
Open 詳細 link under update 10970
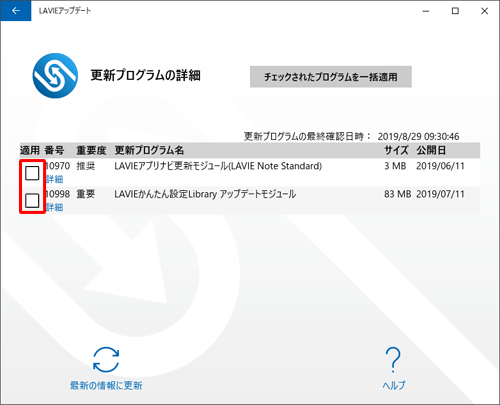(x=55, y=179)
